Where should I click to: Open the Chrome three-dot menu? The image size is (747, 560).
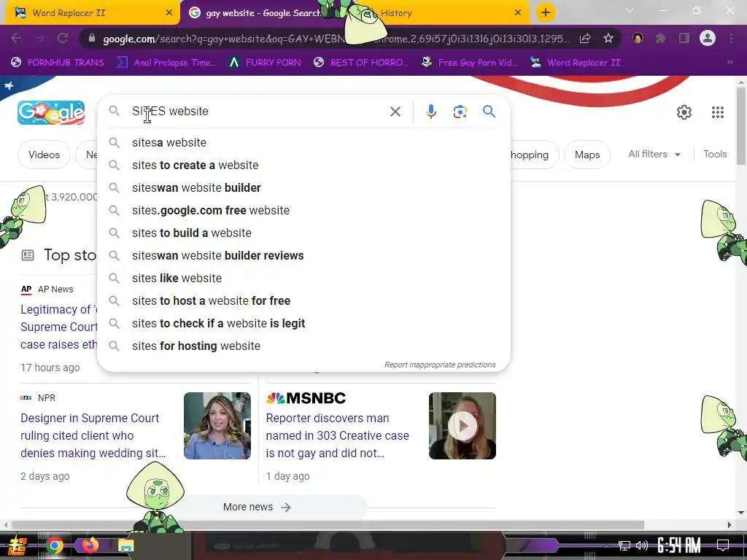(731, 38)
